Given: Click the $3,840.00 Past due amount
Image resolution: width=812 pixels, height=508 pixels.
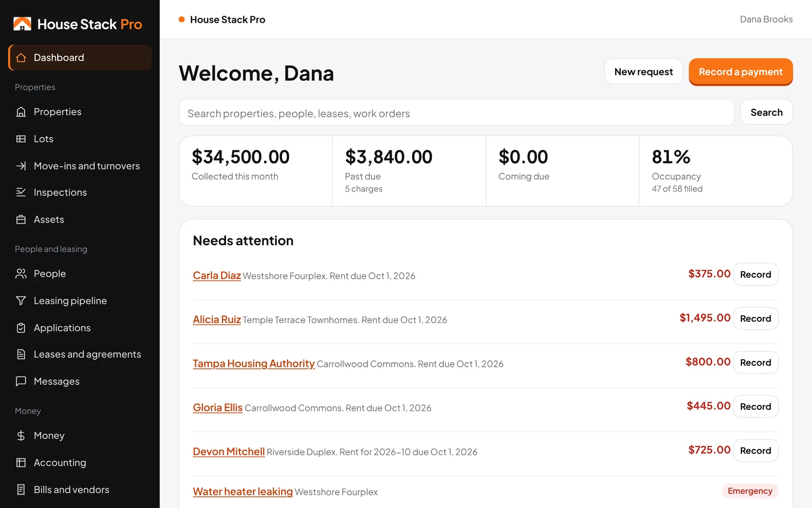Looking at the screenshot, I should tap(389, 157).
